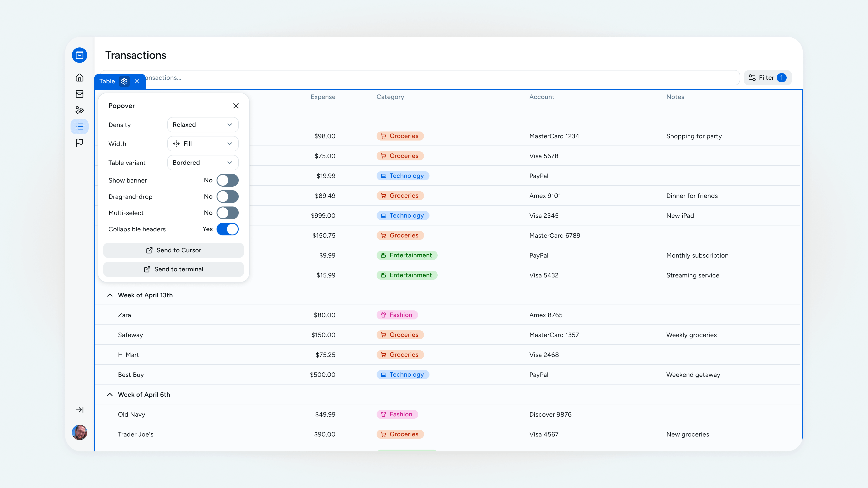Click the Category column header
Image resolution: width=868 pixels, height=488 pixels.
click(390, 97)
